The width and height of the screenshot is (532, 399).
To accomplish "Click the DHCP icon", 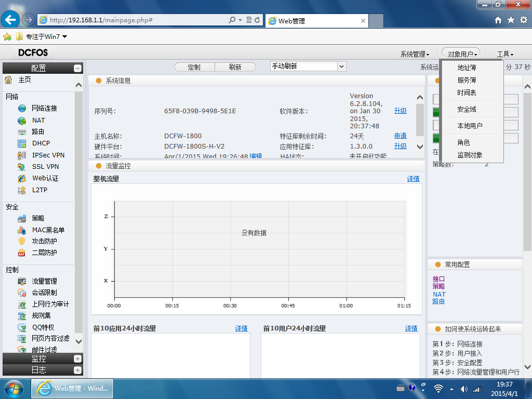I will [22, 143].
